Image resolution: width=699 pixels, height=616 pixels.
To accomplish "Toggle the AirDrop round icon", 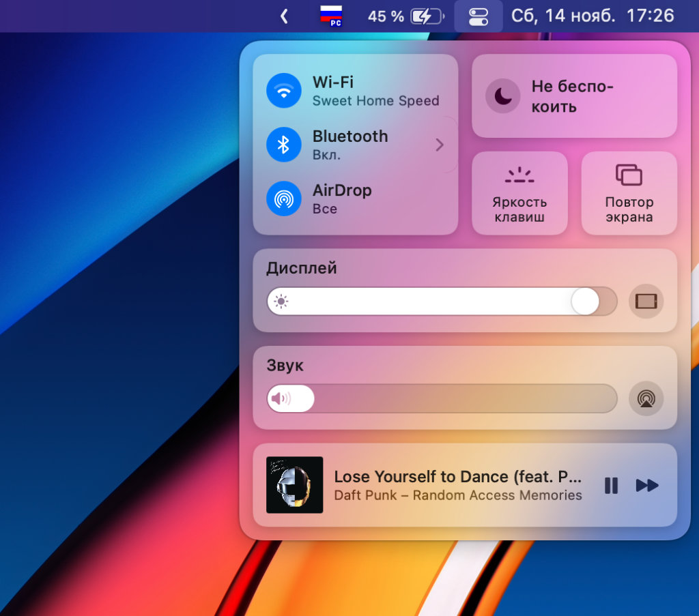I will click(x=284, y=199).
